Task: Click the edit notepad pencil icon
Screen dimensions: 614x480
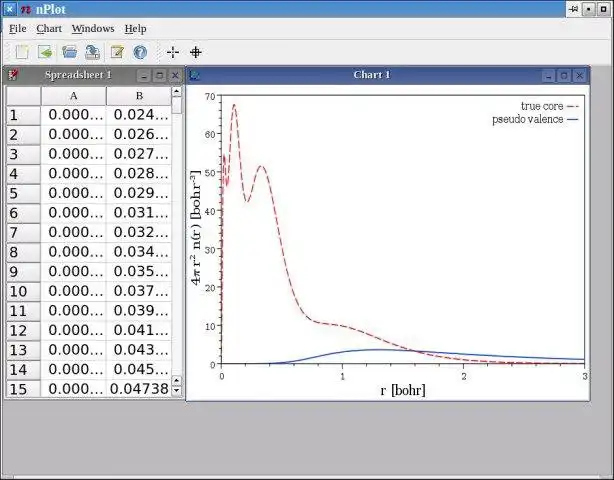Action: 117,52
